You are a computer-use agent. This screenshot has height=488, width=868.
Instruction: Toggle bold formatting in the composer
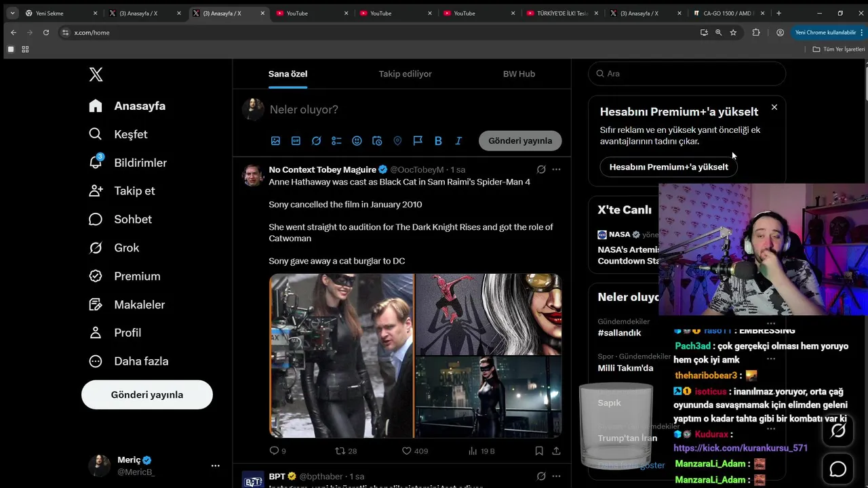pos(438,141)
